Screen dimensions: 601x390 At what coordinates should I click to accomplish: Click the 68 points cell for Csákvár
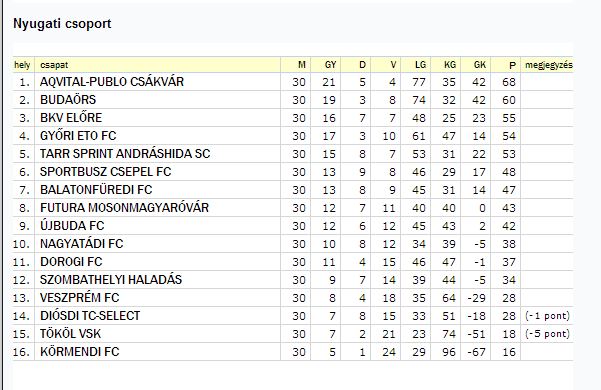(x=509, y=82)
